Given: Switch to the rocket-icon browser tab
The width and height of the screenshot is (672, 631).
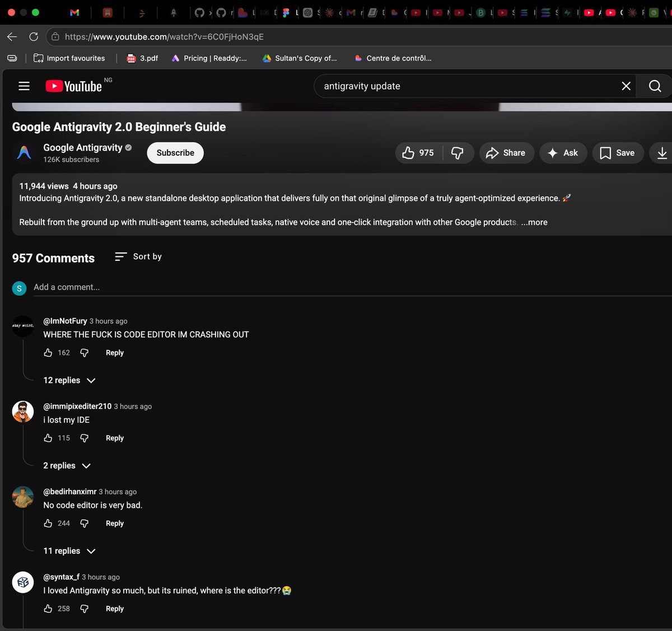Looking at the screenshot, I should pyautogui.click(x=174, y=12).
